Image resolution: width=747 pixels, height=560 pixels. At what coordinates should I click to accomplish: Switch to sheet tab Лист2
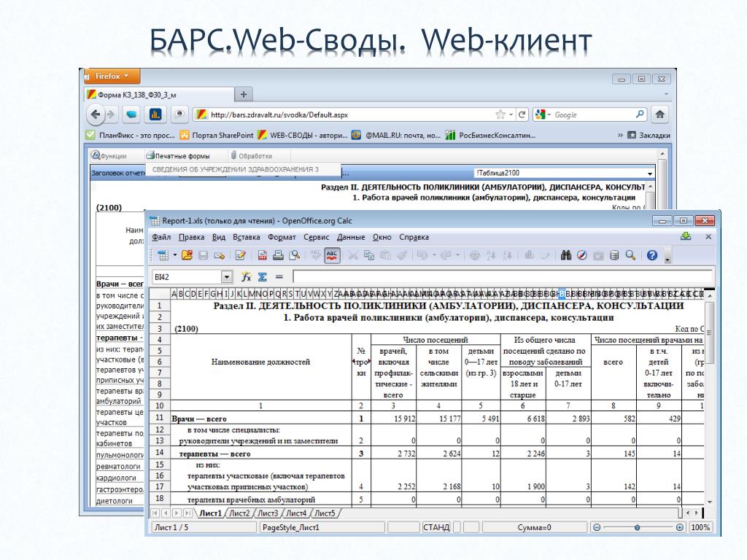click(239, 513)
